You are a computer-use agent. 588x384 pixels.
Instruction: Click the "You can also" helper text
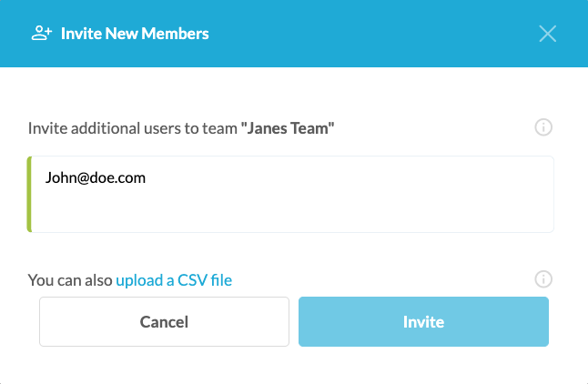point(70,280)
